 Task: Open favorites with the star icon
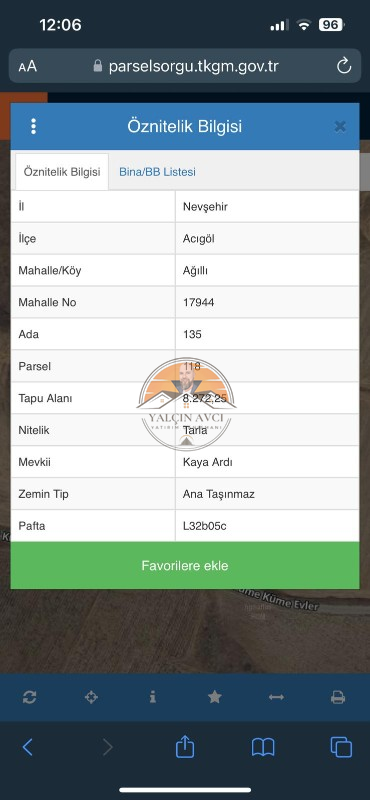pyautogui.click(x=215, y=697)
